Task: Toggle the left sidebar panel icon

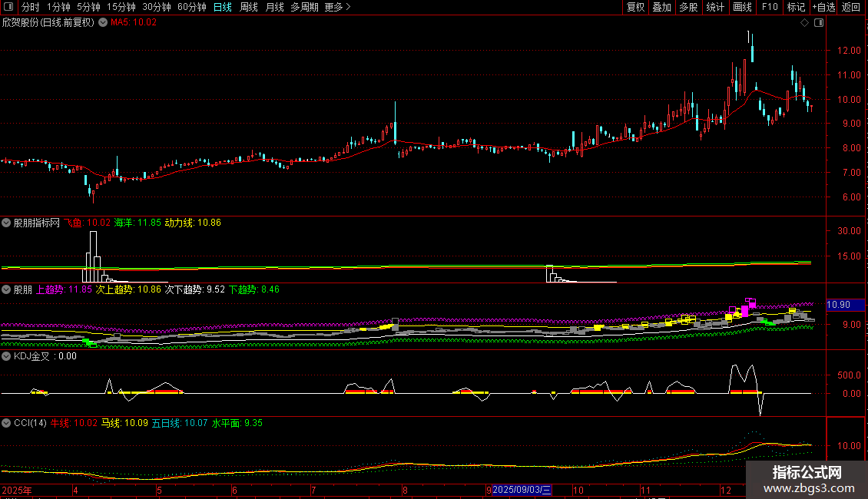Action: (7, 7)
